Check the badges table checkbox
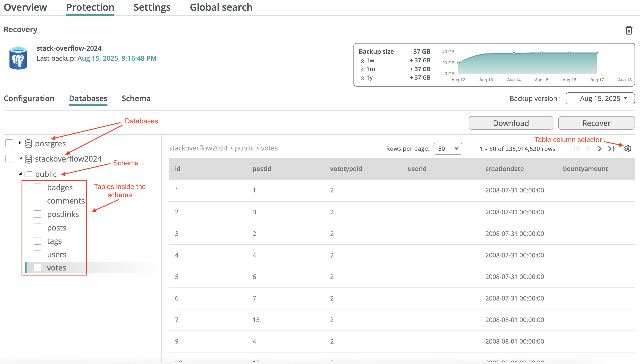This screenshot has width=640, height=364. pos(37,187)
